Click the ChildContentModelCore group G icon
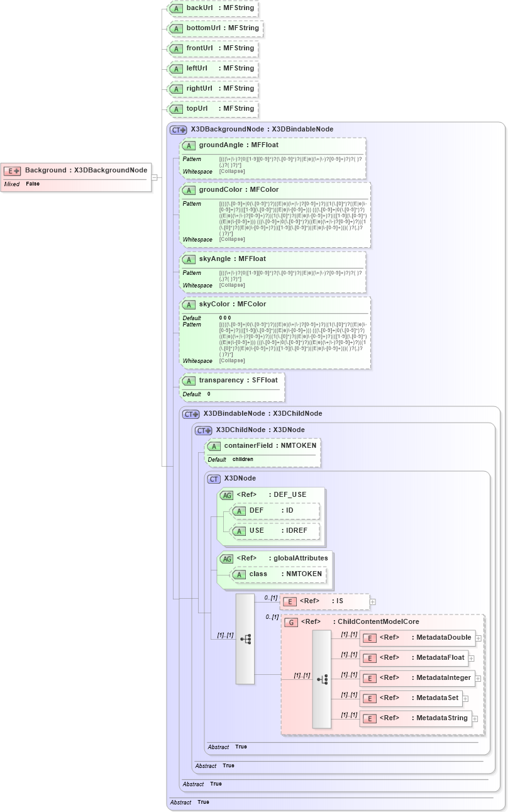508x812 pixels. click(291, 622)
